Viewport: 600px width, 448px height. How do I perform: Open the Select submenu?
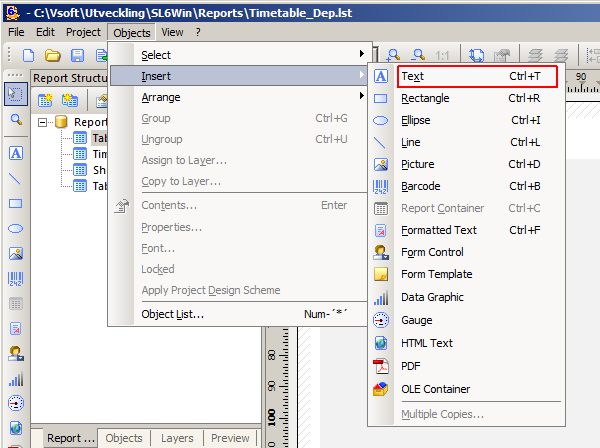coord(238,55)
